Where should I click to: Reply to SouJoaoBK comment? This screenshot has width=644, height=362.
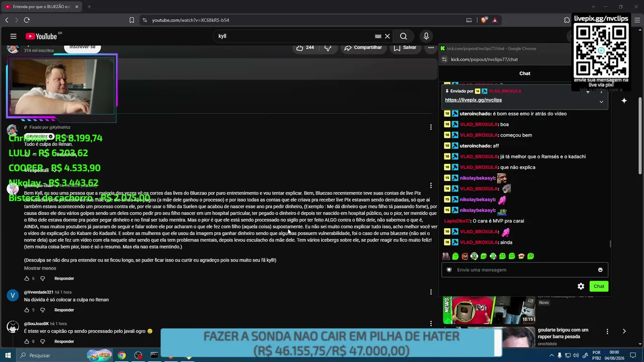[x=64, y=341]
